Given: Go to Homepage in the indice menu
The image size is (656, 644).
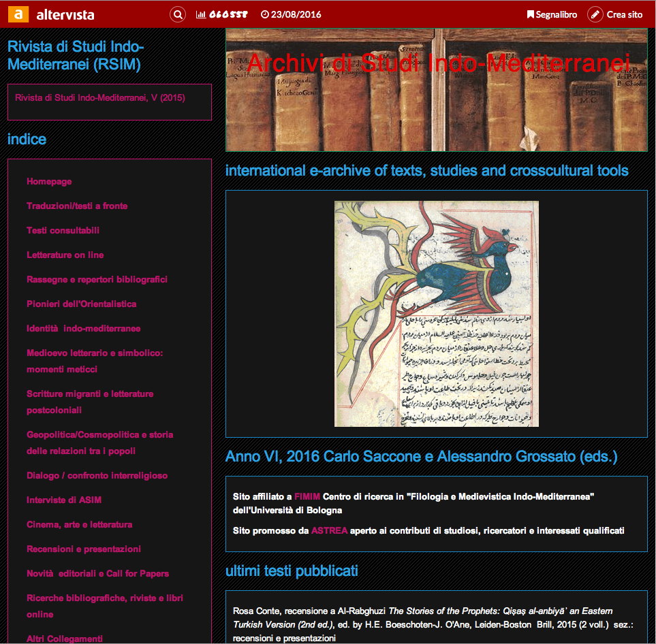Looking at the screenshot, I should [49, 182].
